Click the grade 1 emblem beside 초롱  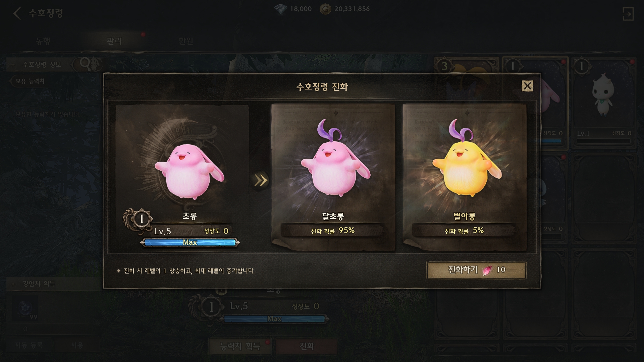tap(141, 219)
